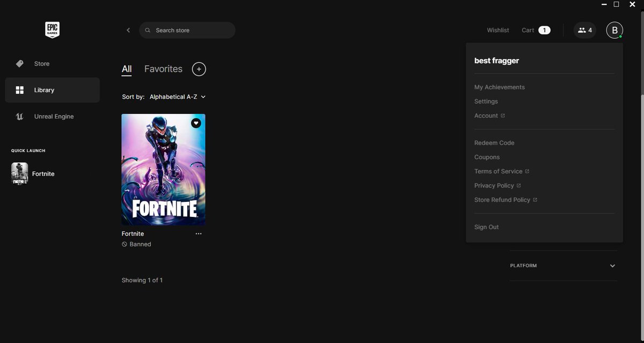Open Store Refund Policy link
This screenshot has width=644, height=343.
coord(502,200)
